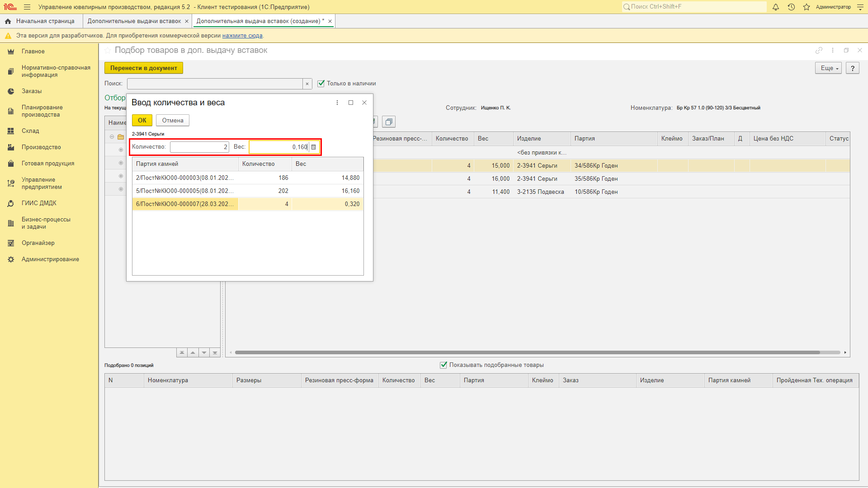Open the Бизнес-процессы и задачи section
This screenshot has width=868, height=488.
(49, 223)
